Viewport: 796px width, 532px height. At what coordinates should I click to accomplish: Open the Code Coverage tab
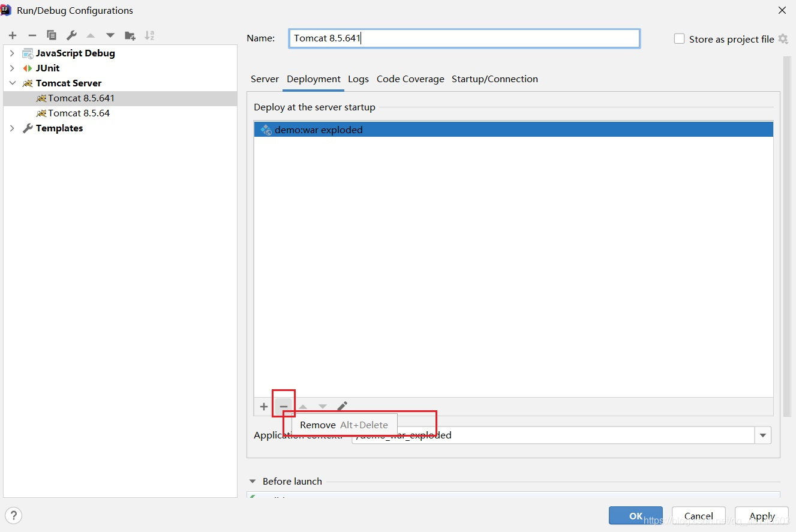pyautogui.click(x=410, y=79)
